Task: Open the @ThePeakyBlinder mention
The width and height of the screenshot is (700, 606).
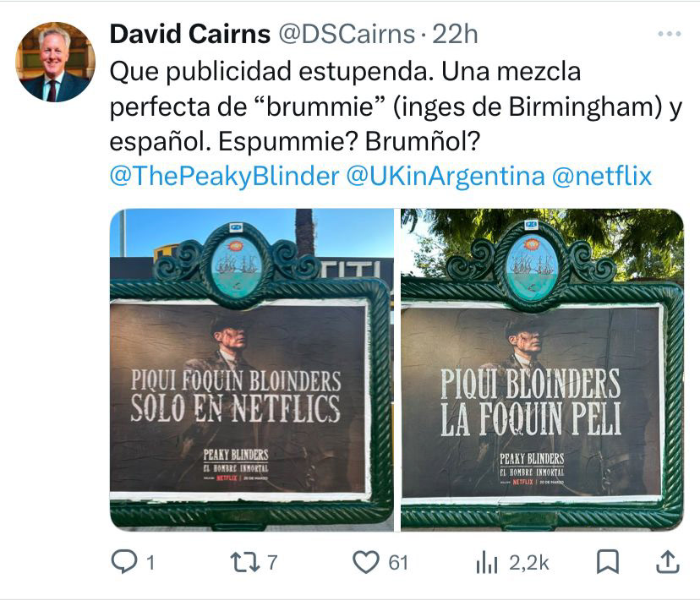Action: 225,176
